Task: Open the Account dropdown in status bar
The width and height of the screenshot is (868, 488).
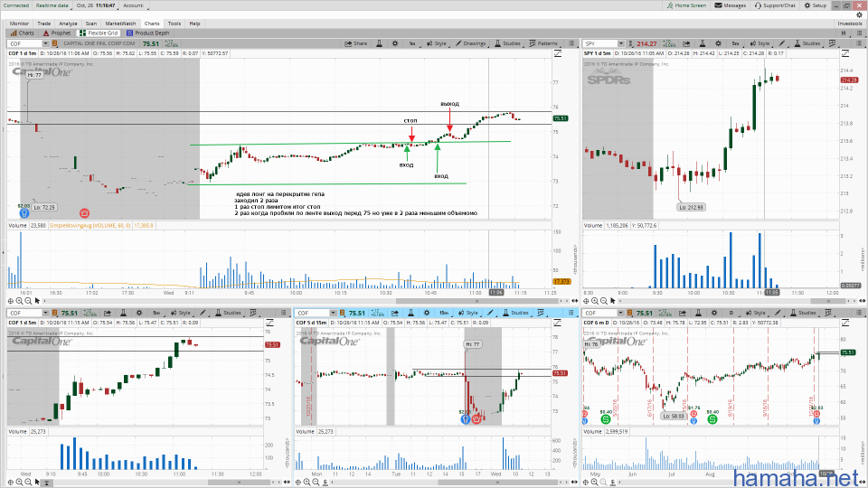Action: pyautogui.click(x=134, y=5)
